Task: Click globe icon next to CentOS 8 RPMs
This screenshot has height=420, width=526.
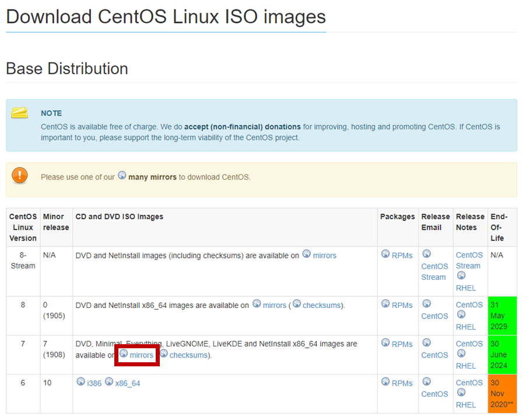Action: [385, 303]
